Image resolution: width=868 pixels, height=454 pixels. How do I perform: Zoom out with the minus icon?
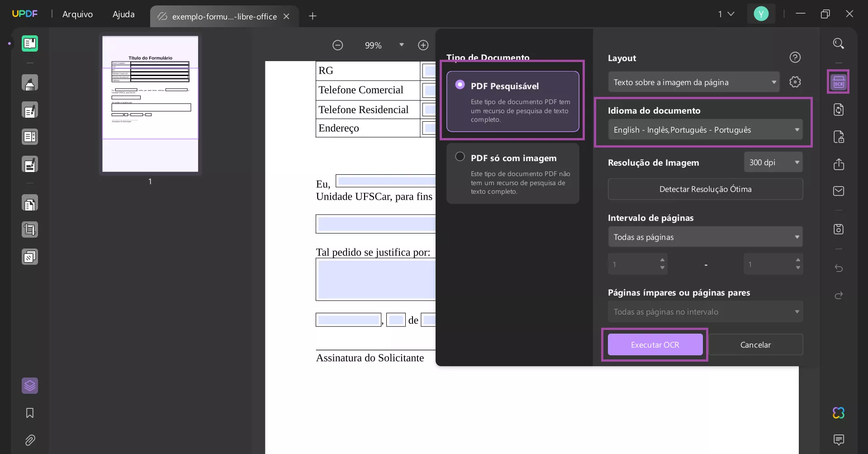point(337,45)
